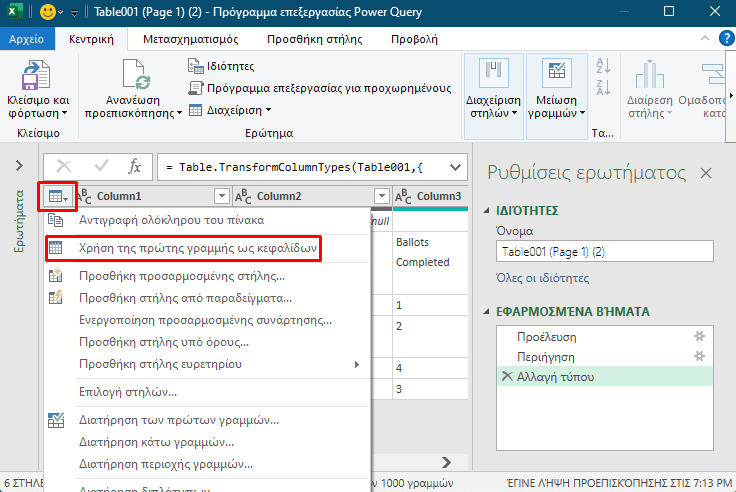Select the Αλλαγή τύπου applied step

point(605,377)
